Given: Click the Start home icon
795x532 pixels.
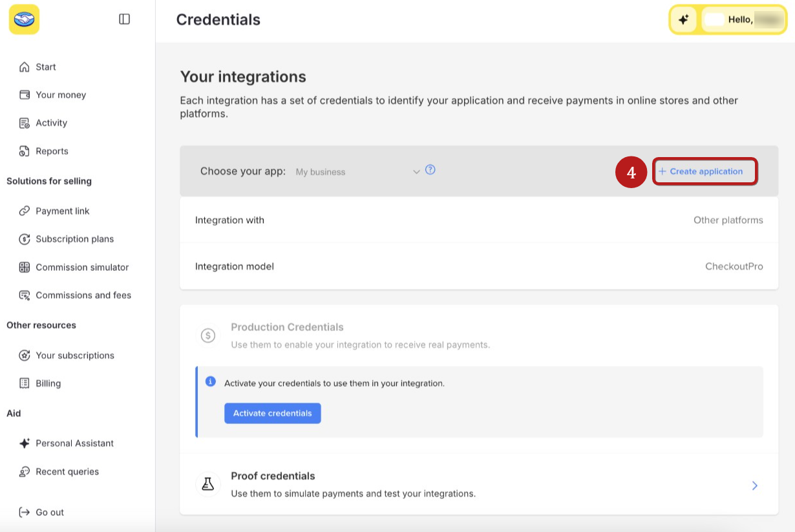Looking at the screenshot, I should point(25,67).
